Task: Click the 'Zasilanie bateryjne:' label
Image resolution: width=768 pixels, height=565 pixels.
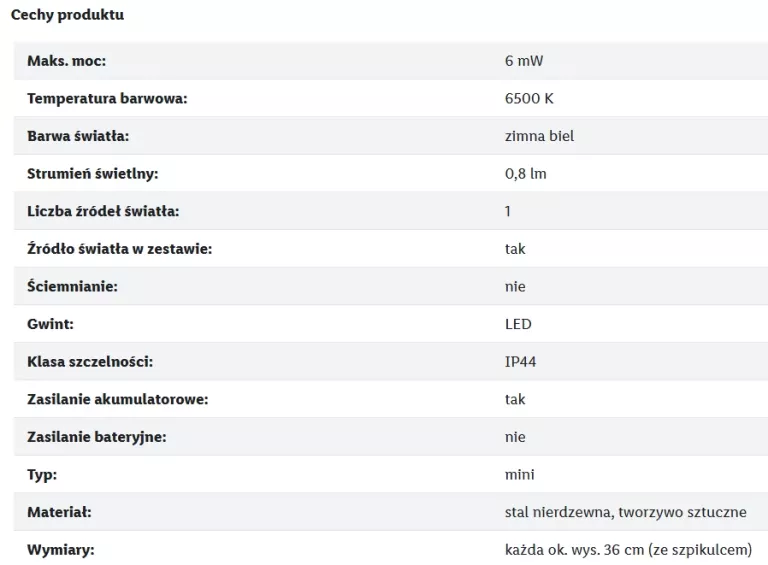Action: tap(97, 437)
